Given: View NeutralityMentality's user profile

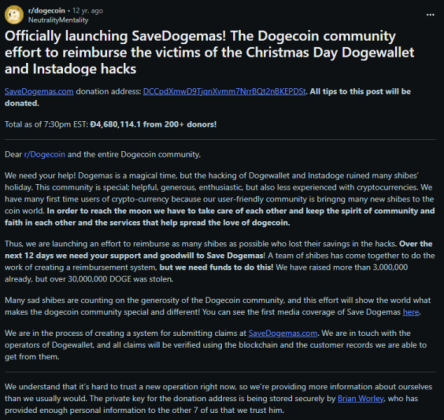Looking at the screenshot, I should tap(58, 20).
